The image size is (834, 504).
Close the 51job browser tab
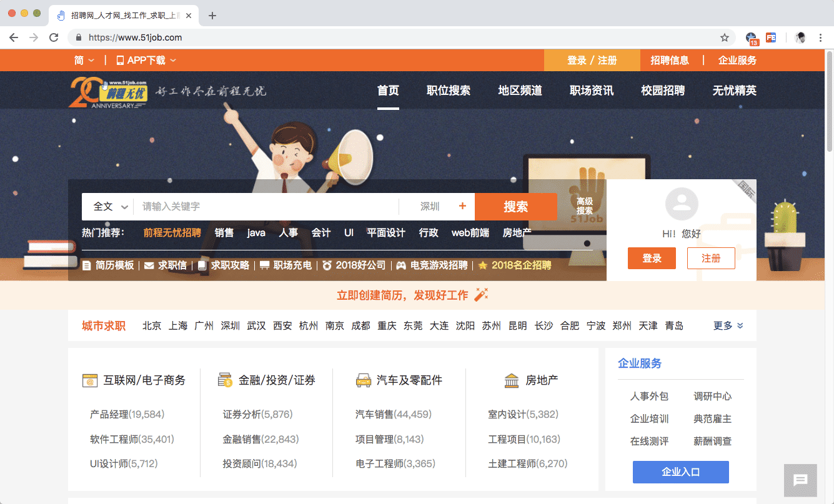[x=189, y=16]
